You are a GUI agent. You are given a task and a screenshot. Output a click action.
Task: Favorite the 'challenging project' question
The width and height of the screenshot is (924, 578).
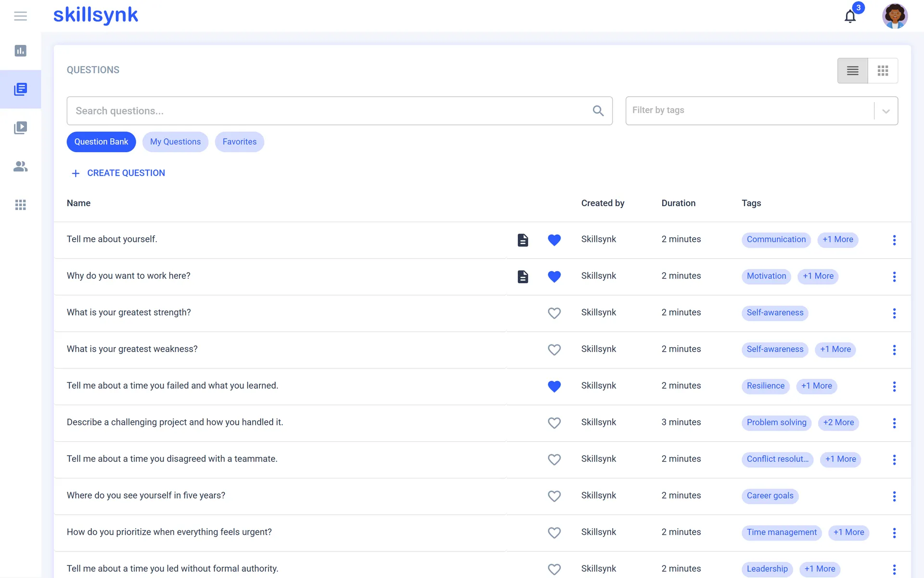(x=554, y=423)
